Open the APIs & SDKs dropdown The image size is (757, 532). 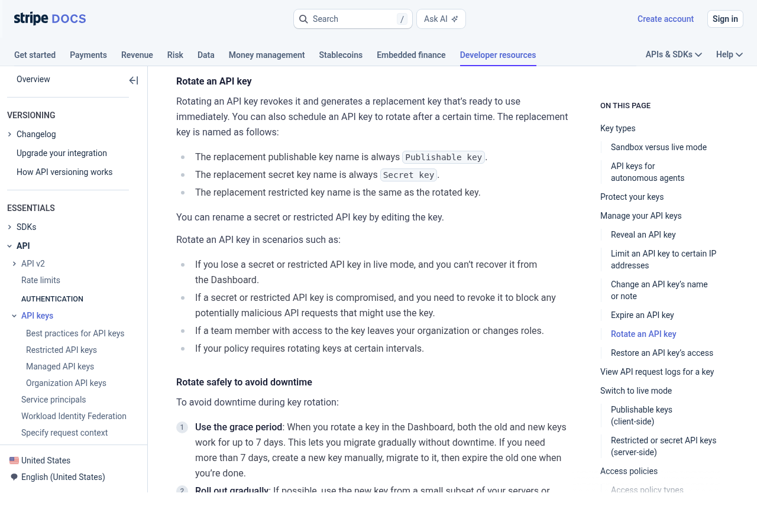(x=674, y=54)
